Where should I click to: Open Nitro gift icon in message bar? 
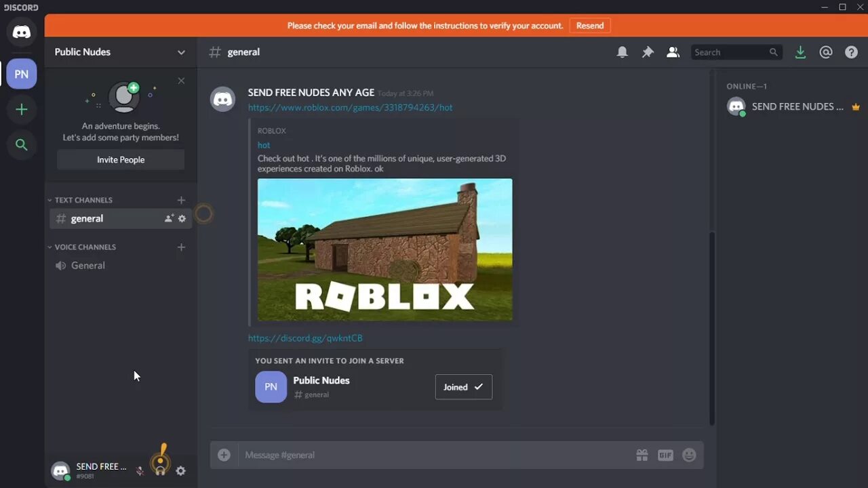coord(642,455)
